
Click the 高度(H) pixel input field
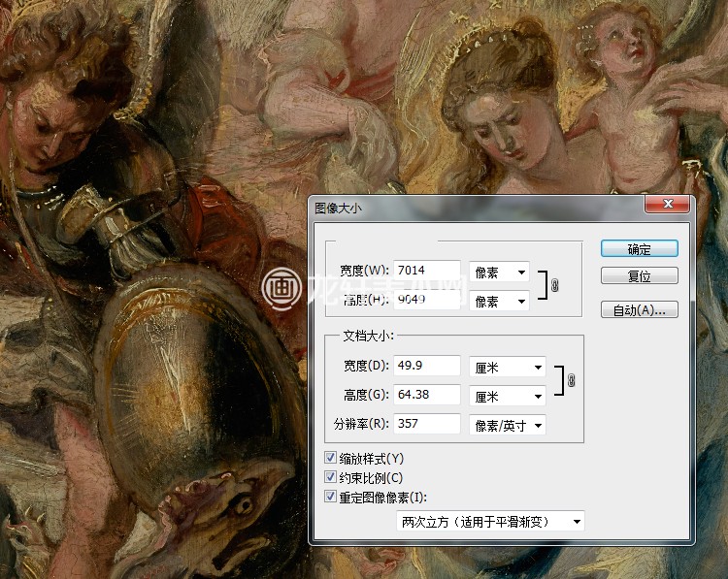[427, 300]
